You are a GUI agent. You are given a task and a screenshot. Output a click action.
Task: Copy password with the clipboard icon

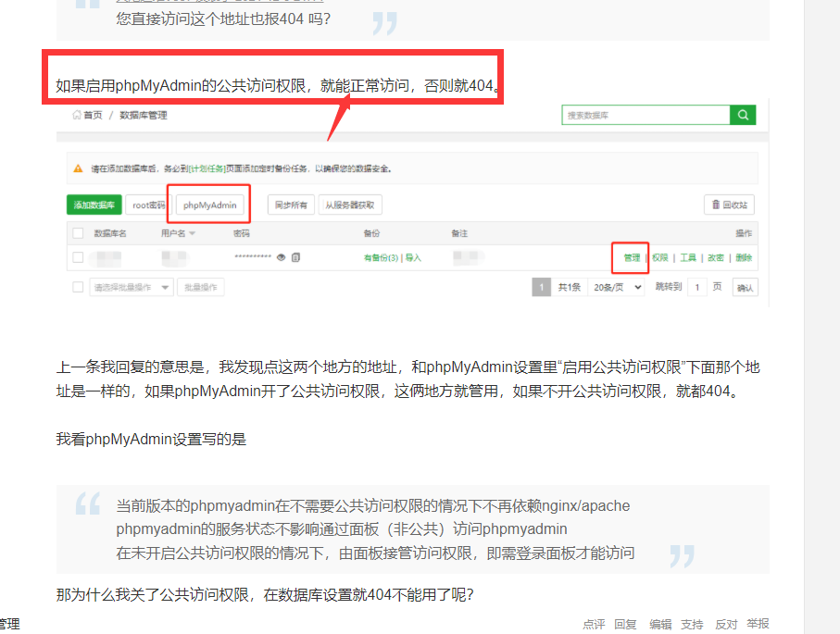pos(295,257)
